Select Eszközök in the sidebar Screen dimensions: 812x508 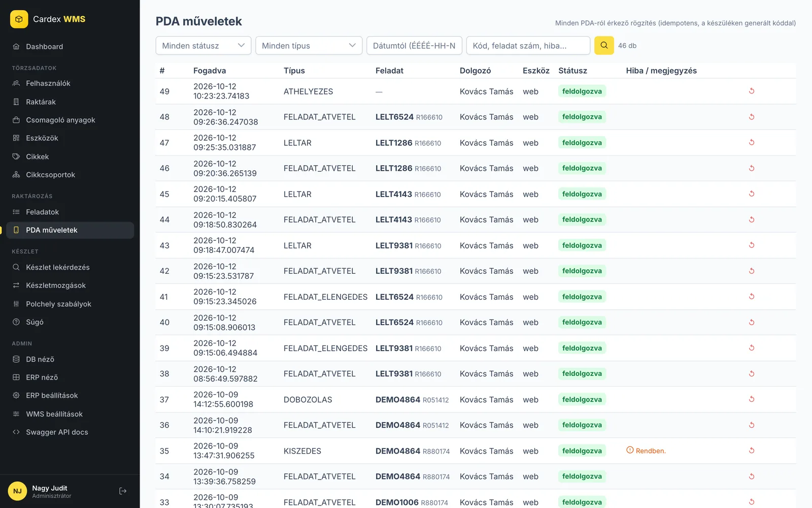[x=70, y=138]
